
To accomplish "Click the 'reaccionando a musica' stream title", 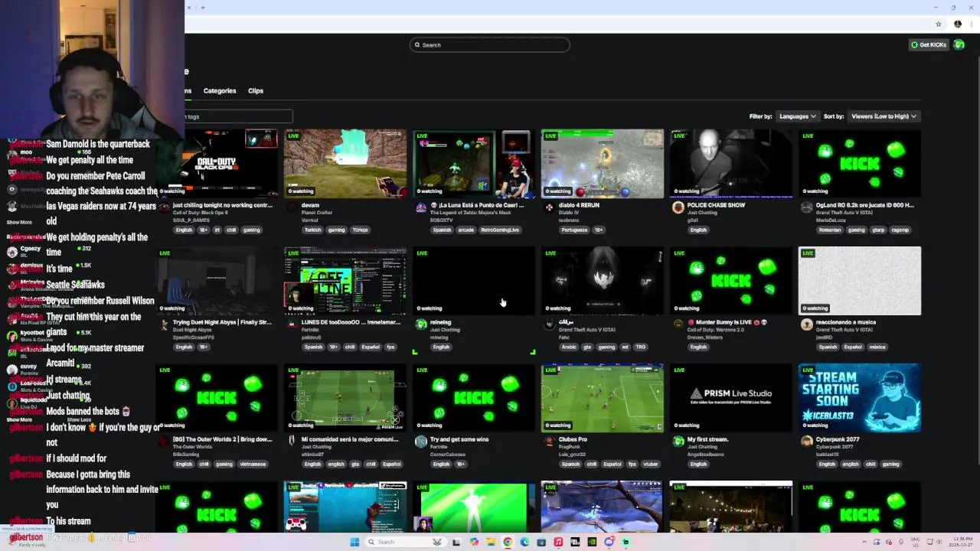I will point(847,322).
